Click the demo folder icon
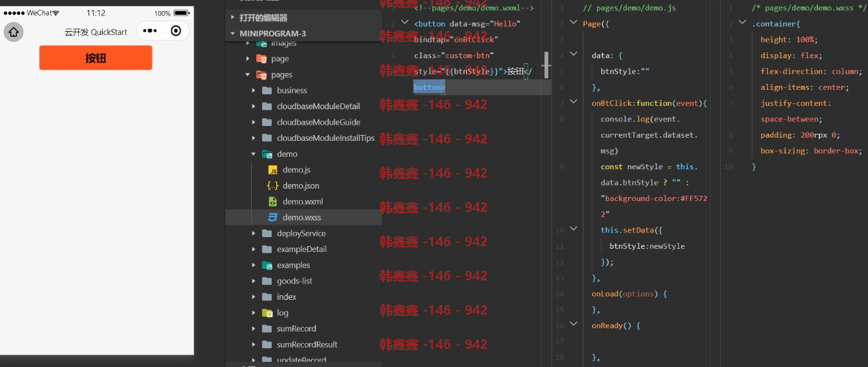Image resolution: width=868 pixels, height=367 pixels. 267,154
